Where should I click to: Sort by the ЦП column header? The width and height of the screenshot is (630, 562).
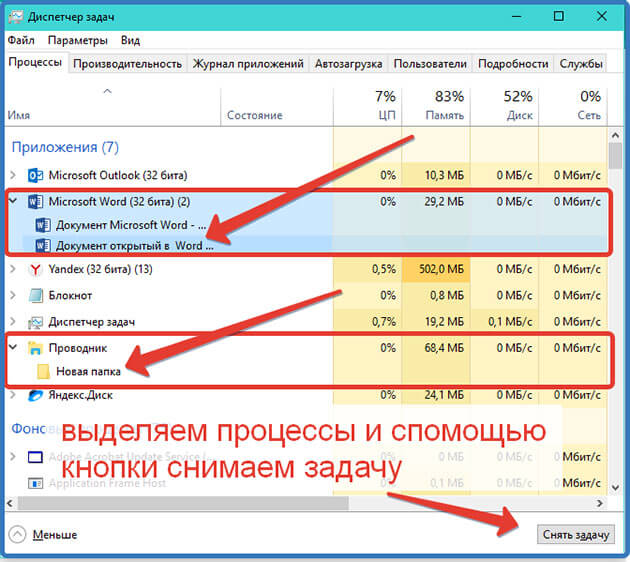[x=367, y=106]
